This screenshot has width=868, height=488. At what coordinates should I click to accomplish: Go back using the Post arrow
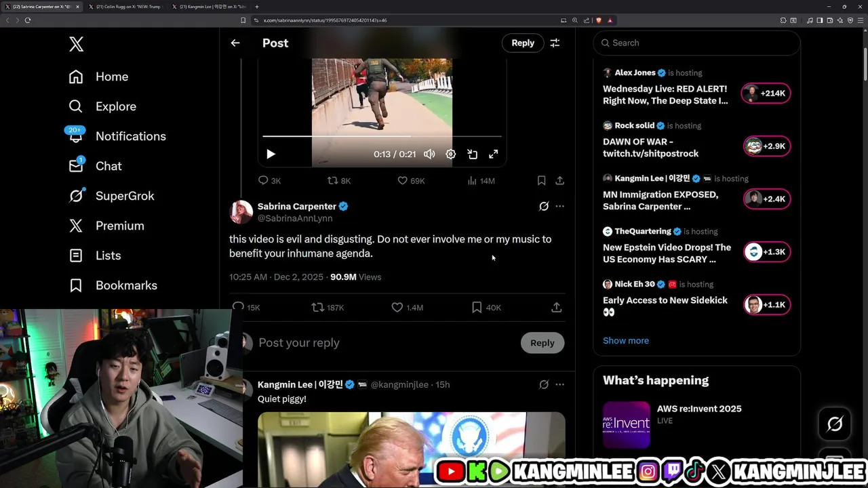click(235, 43)
